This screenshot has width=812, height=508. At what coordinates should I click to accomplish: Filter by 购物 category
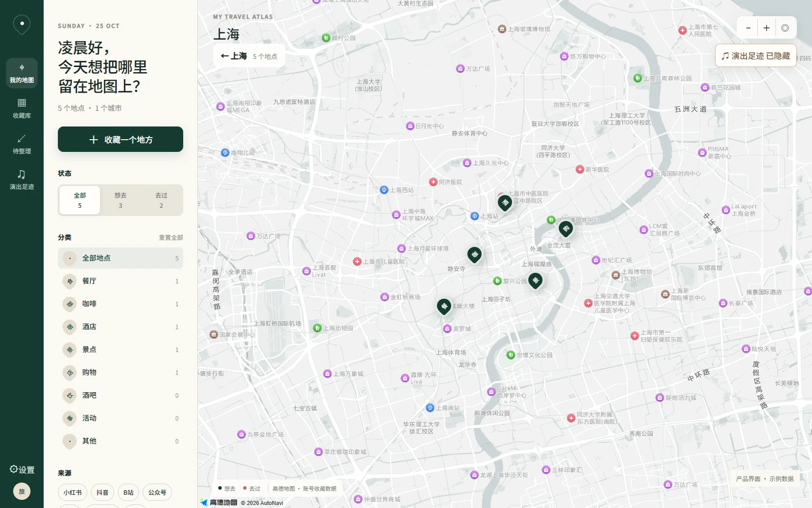point(120,372)
